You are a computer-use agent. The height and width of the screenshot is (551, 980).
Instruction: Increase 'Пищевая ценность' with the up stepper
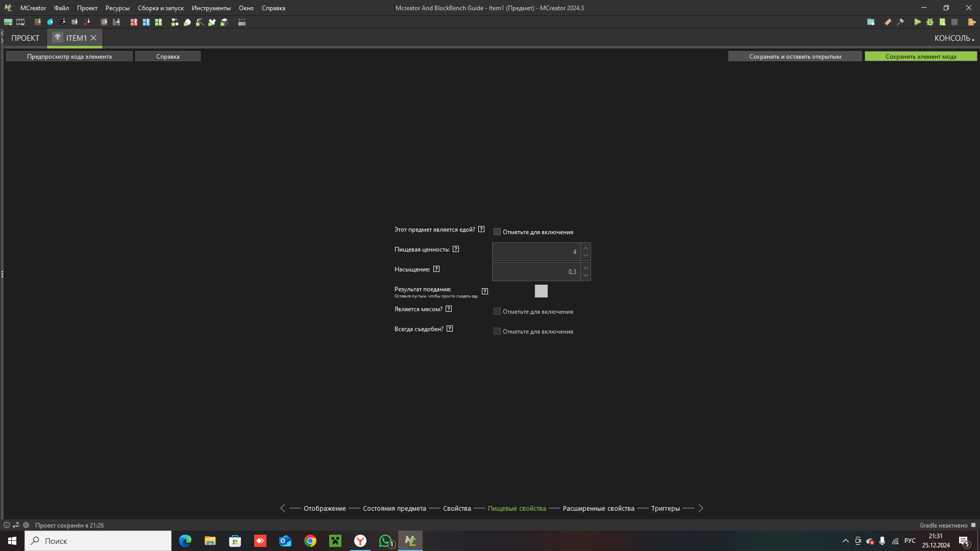click(x=585, y=247)
